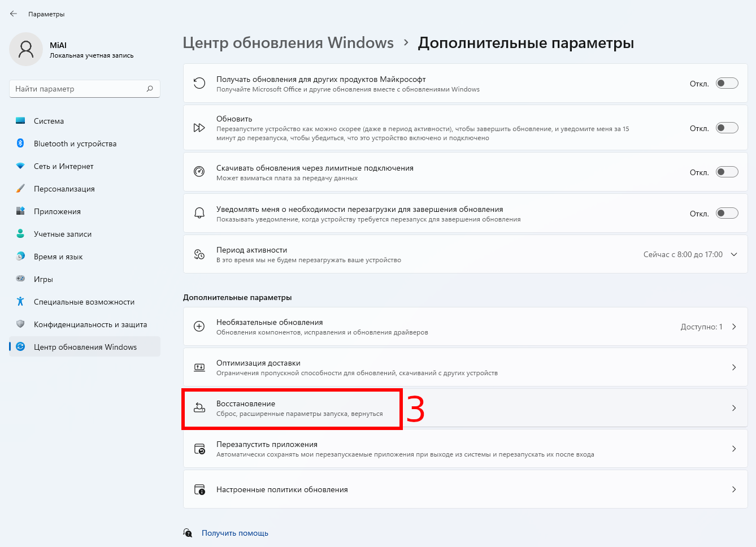Click the Период активности clock icon
This screenshot has height=547, width=756.
(199, 254)
